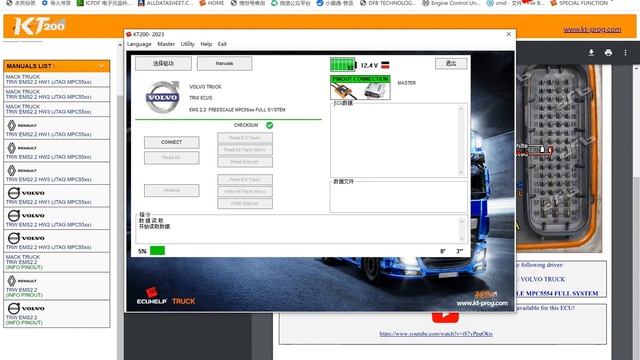640x360 pixels.
Task: Open Volvo TRW EMS2.2 HW3 manual
Action: click(x=57, y=241)
